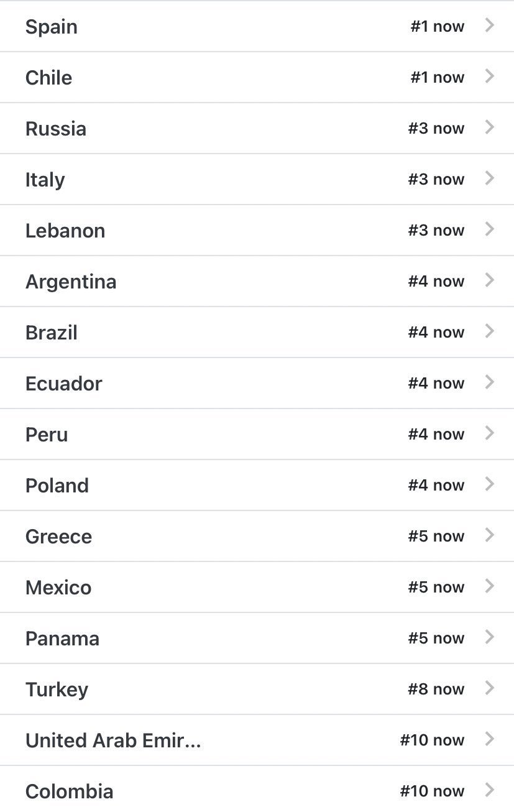Viewport: 514px width, 812px height.
Task: Tap the chevron next to Ecuador
Action: [x=490, y=382]
